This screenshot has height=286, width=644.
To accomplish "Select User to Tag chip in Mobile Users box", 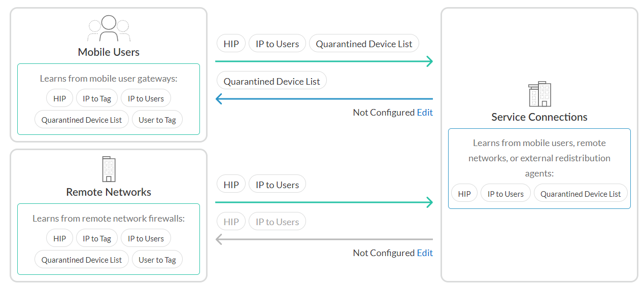I will point(157,120).
